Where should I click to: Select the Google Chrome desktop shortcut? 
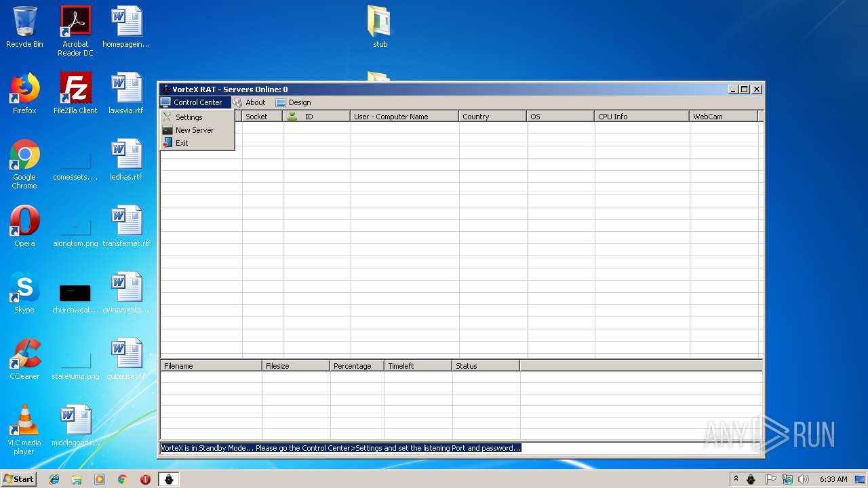(24, 164)
